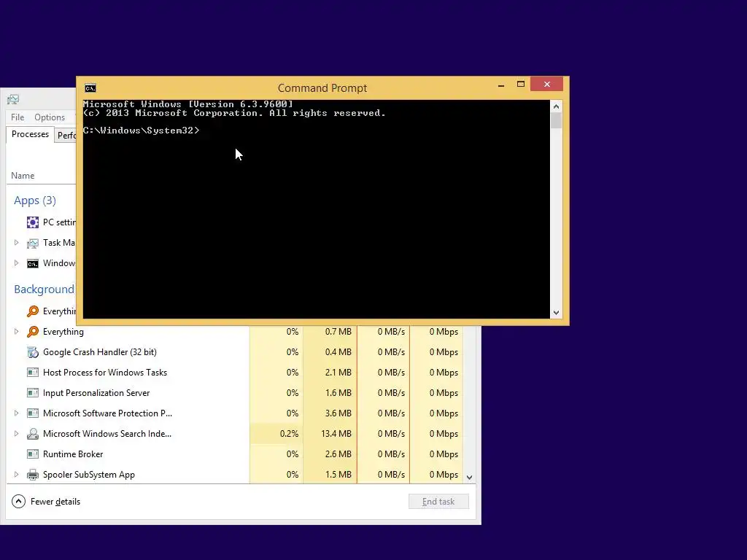Select the Spooler SubSystem App name
Image resolution: width=747 pixels, height=560 pixels.
pyautogui.click(x=88, y=475)
